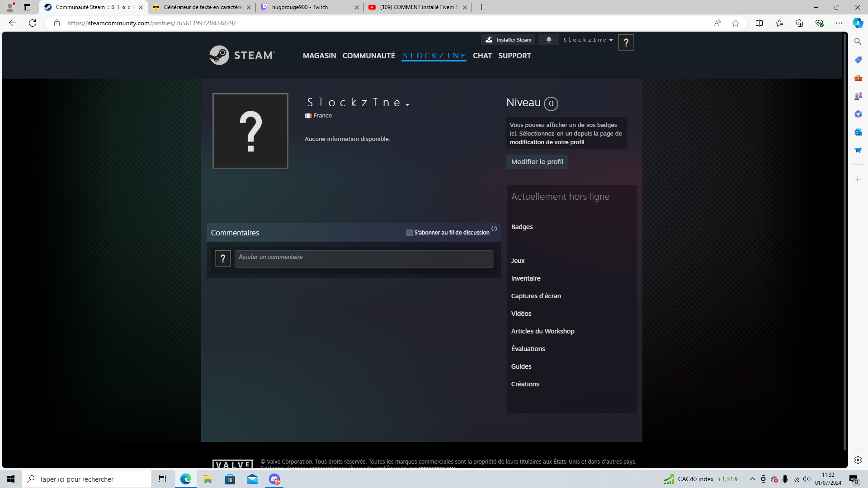Image resolution: width=868 pixels, height=488 pixels.
Task: Show hidden system tray icons
Action: tap(753, 479)
